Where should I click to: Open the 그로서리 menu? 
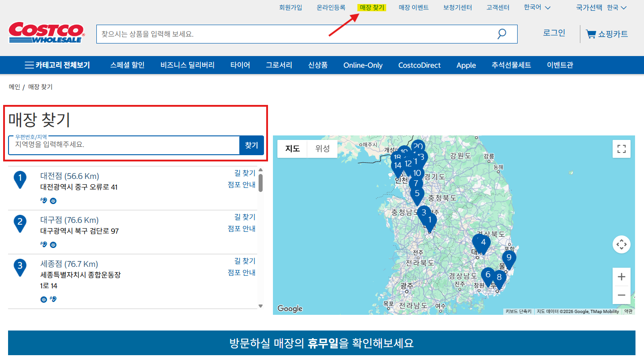(279, 65)
